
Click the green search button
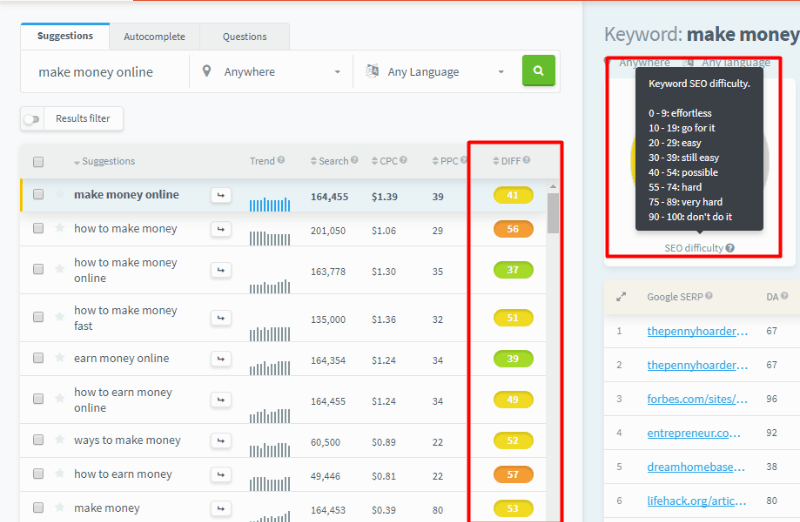(538, 70)
